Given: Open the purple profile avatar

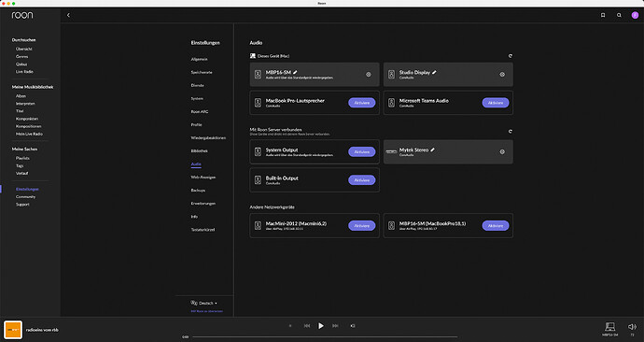Looking at the screenshot, I should (x=635, y=15).
